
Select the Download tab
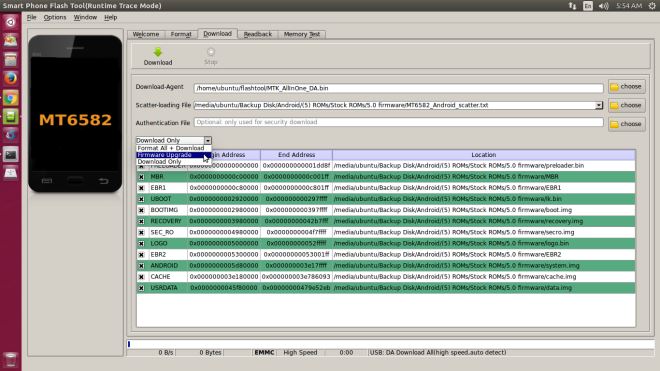[x=218, y=34]
